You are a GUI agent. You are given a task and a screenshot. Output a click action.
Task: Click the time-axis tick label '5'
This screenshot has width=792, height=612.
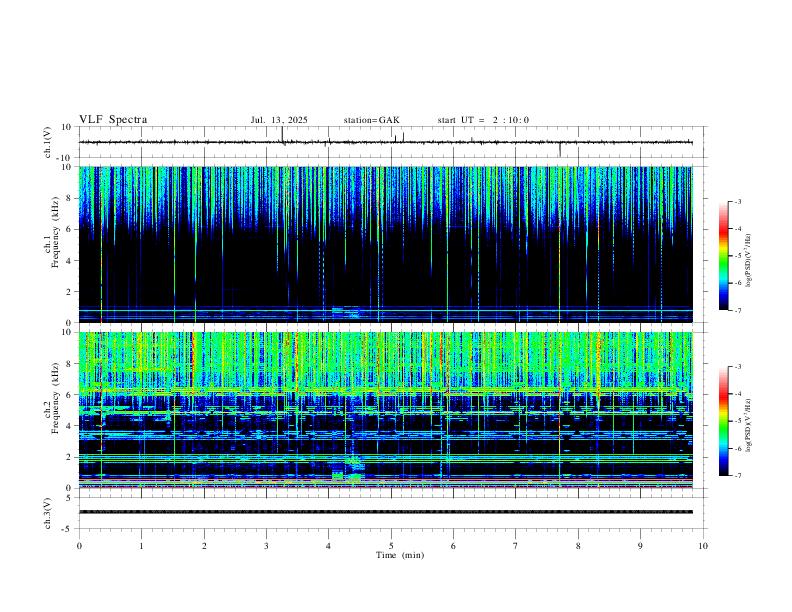[x=391, y=546]
